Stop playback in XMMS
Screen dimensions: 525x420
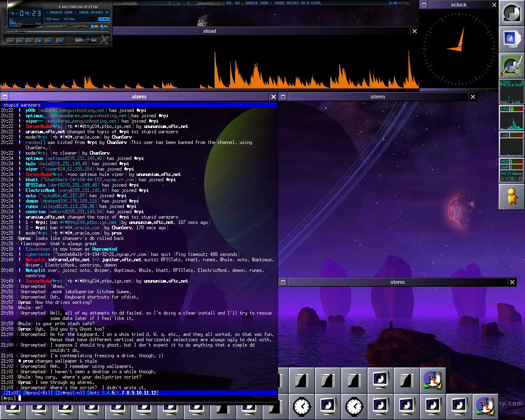coord(39,41)
